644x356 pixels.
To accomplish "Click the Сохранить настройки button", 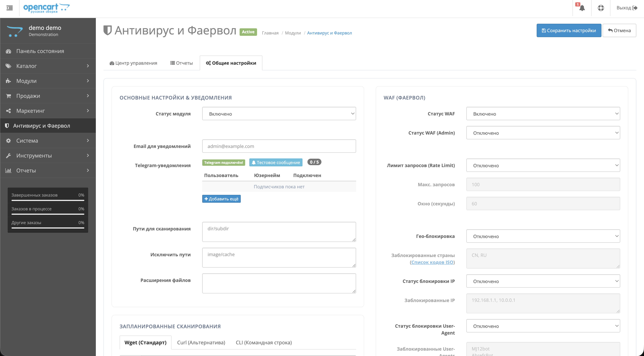I will pyautogui.click(x=568, y=30).
